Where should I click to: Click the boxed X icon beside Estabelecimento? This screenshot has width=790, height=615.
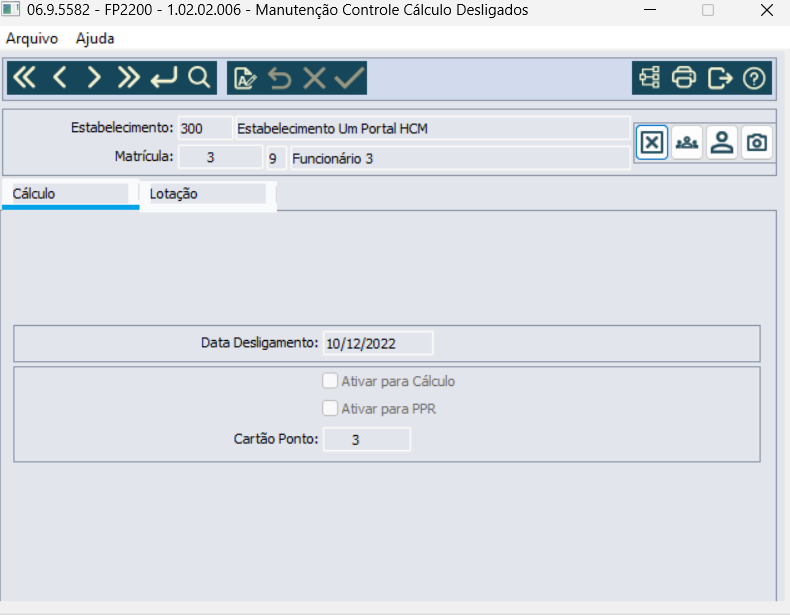[651, 143]
